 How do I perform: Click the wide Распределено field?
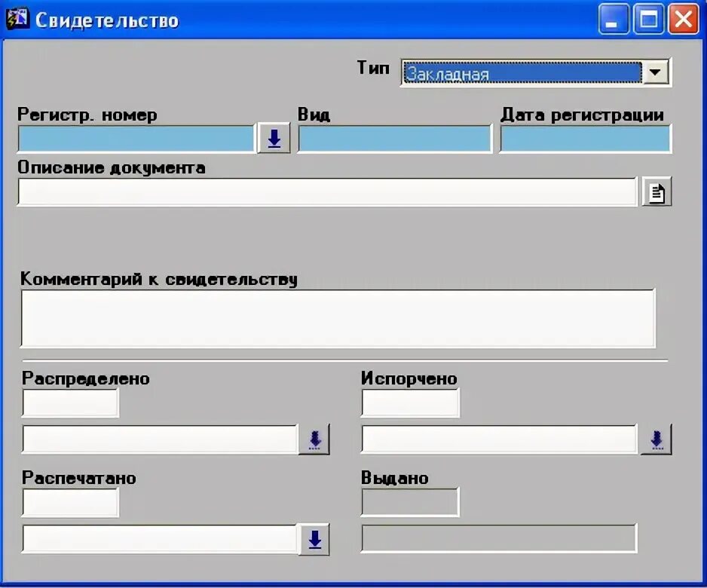coord(160,439)
